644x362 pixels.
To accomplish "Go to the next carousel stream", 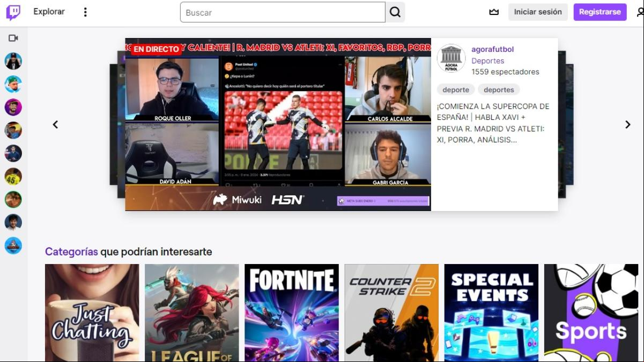I will point(627,124).
